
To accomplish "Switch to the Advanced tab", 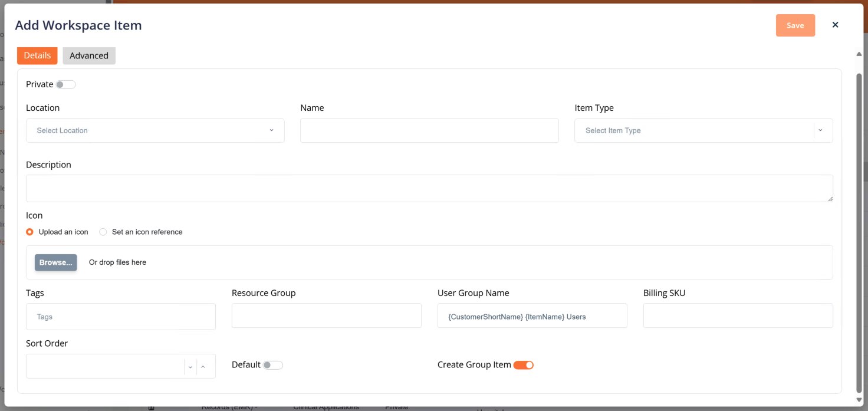I will [x=89, y=55].
